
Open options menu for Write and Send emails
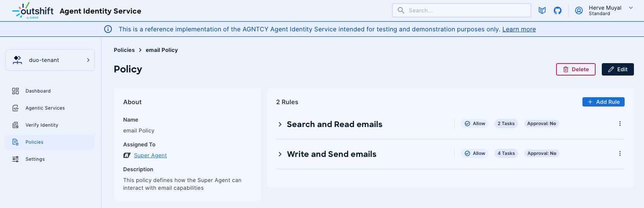coord(620,153)
